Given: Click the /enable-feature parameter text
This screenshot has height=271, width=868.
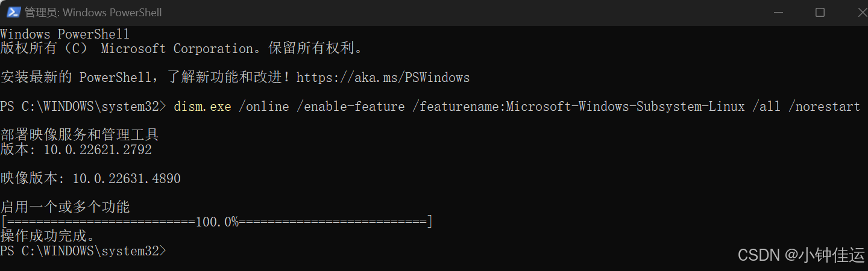Looking at the screenshot, I should 354,107.
